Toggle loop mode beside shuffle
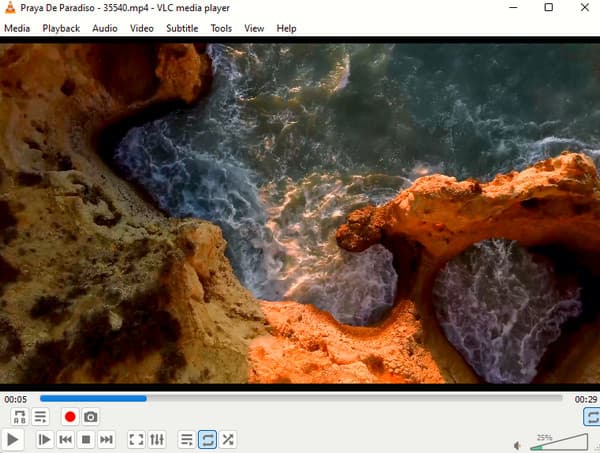Image resolution: width=600 pixels, height=453 pixels. (x=207, y=440)
